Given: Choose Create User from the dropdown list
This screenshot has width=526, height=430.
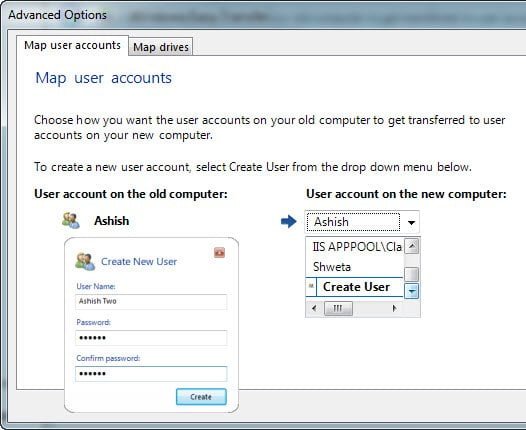Looking at the screenshot, I should pos(356,287).
